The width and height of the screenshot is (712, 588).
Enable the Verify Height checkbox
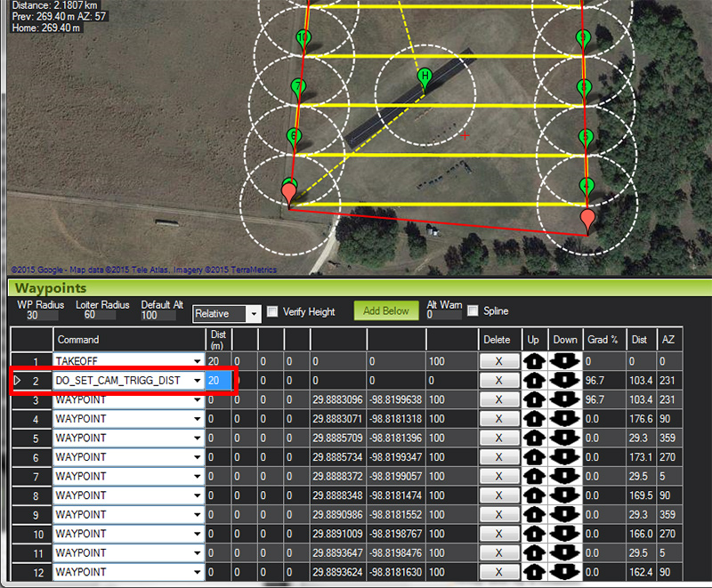click(273, 312)
